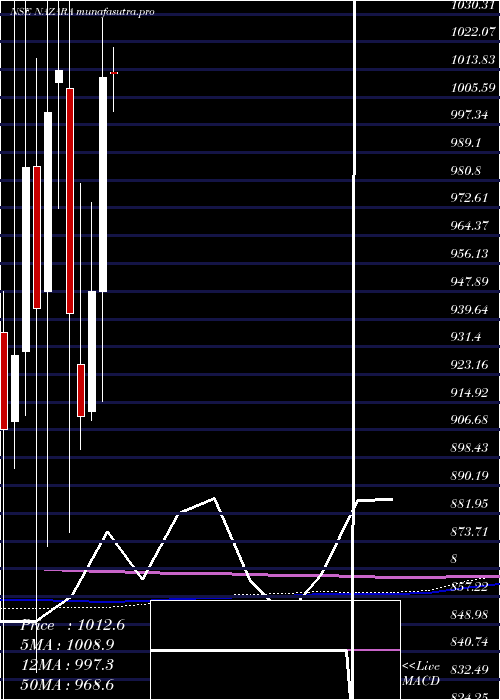The width and height of the screenshot is (500, 700).
Task: Click the '50MA : 968.6' value
Action: point(67,684)
